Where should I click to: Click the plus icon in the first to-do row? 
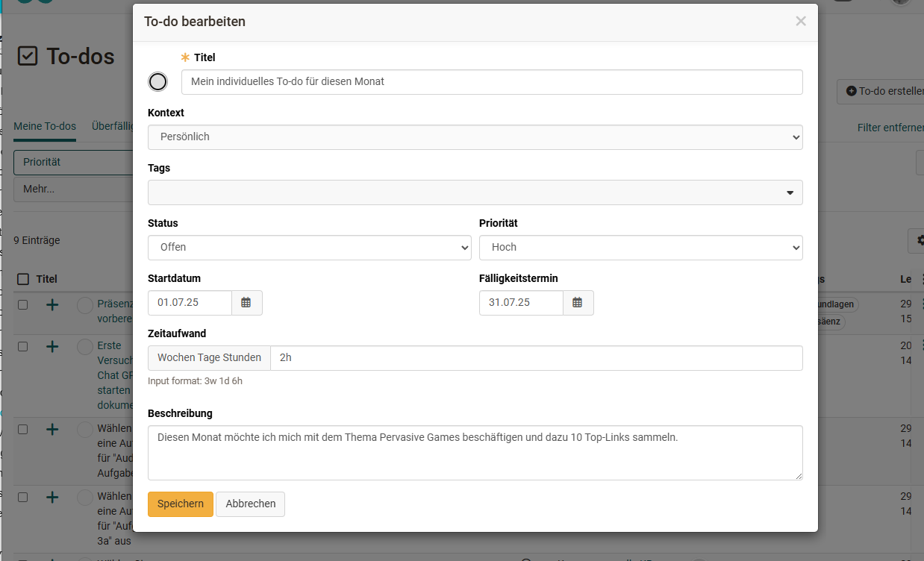tap(52, 305)
